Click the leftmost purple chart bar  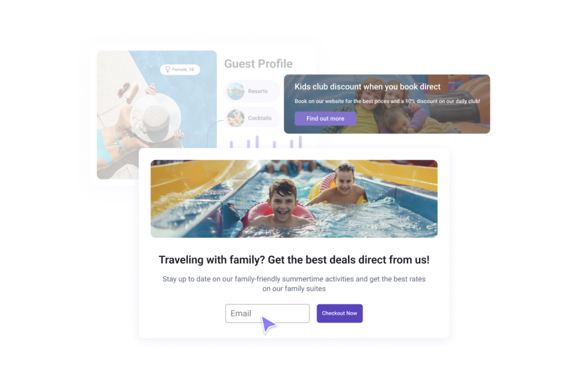pos(231,144)
